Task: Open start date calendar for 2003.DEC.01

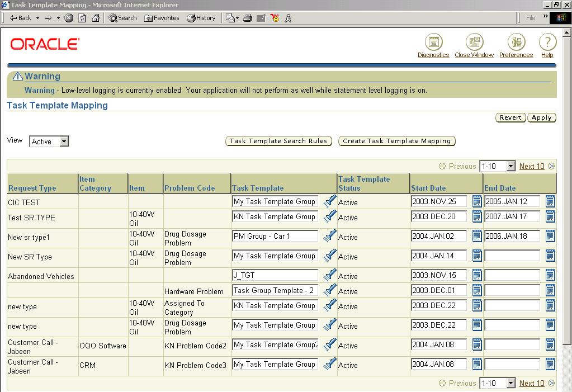Action: click(477, 291)
